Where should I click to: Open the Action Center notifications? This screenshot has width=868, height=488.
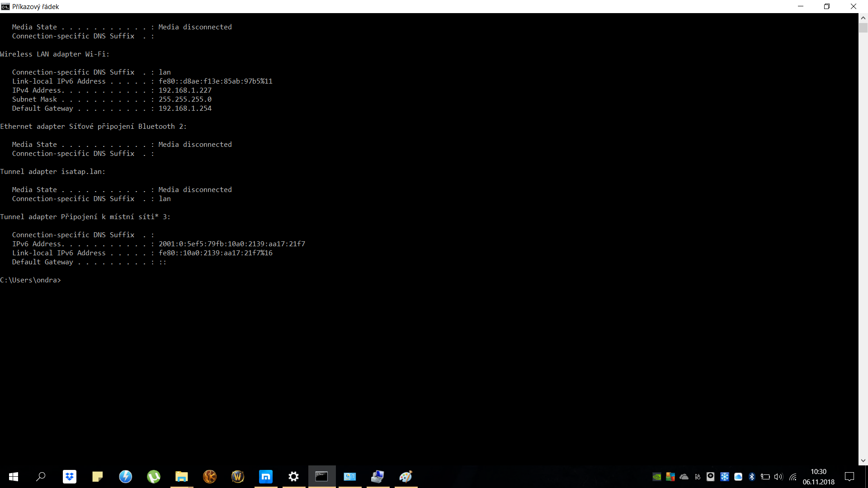[x=849, y=477]
